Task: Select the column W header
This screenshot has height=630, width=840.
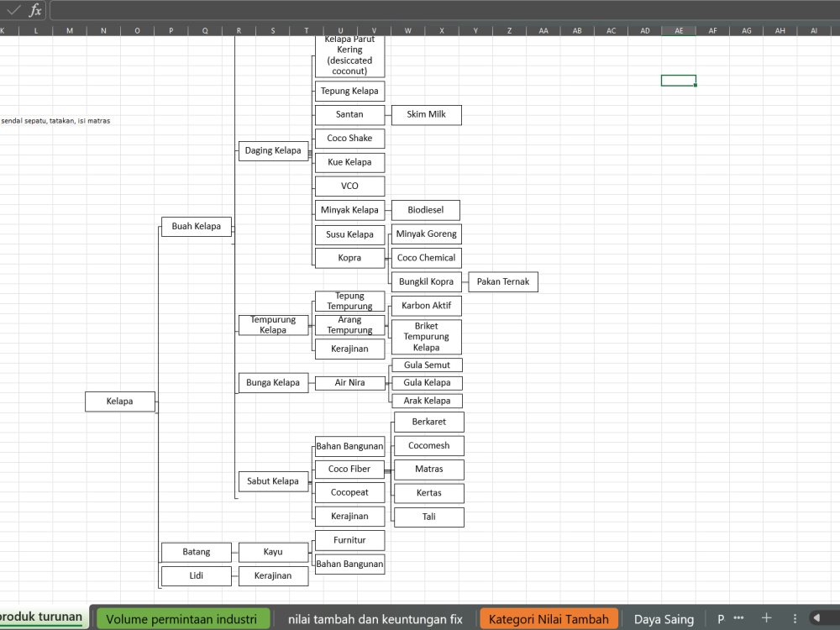Action: pos(407,30)
